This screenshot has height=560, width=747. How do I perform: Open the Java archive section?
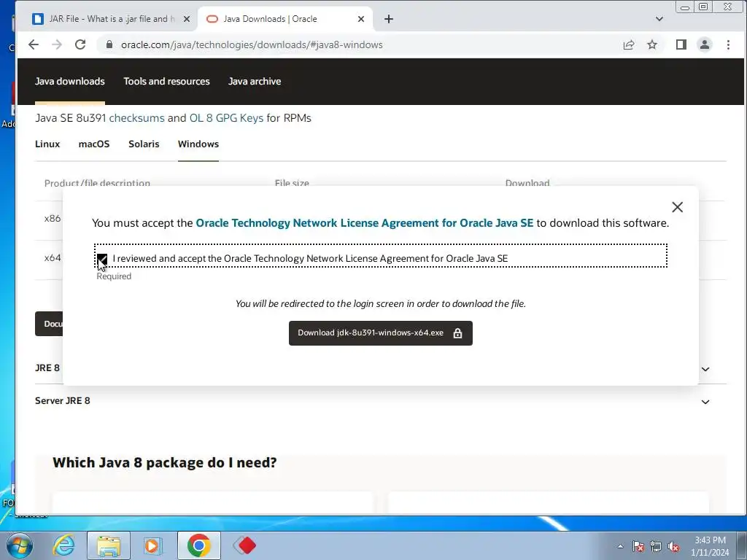(255, 81)
